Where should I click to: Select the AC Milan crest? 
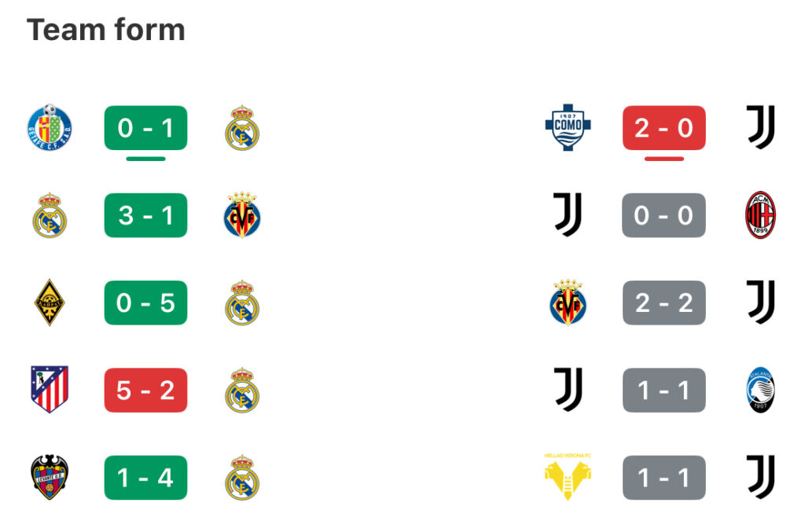(x=760, y=215)
